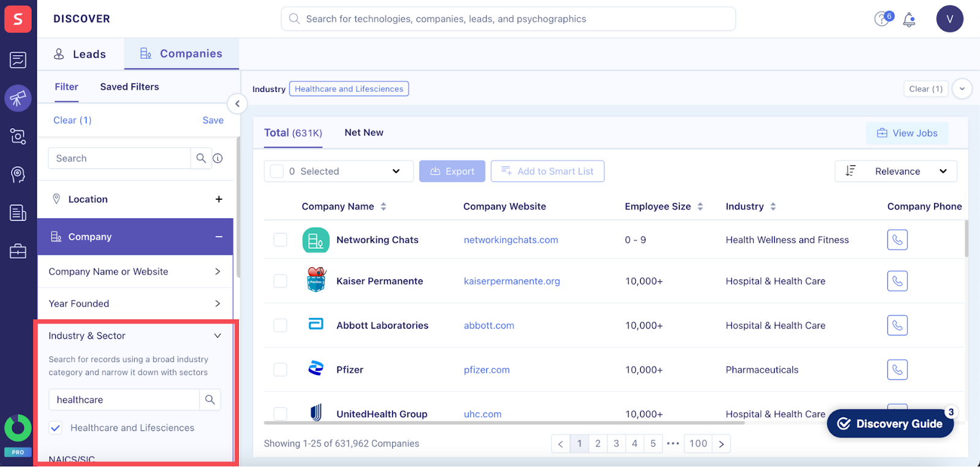
Task: Click the filter search magnifier icon
Action: pos(201,158)
